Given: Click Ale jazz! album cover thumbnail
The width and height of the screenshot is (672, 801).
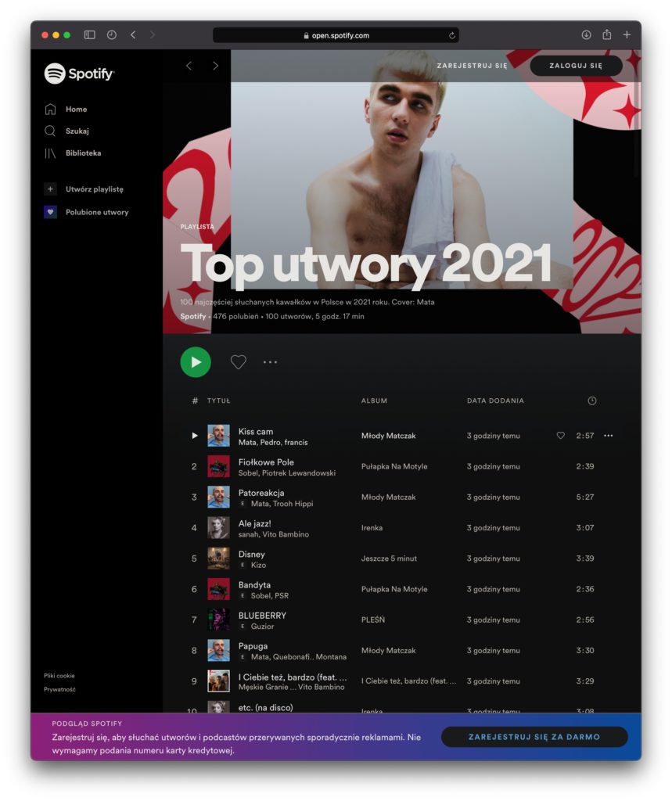Looking at the screenshot, I should 218,528.
